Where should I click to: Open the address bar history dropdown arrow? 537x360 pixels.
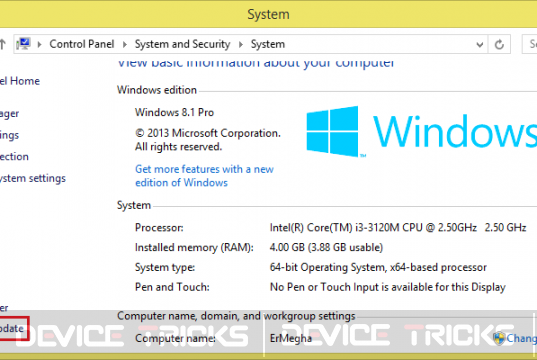(479, 44)
